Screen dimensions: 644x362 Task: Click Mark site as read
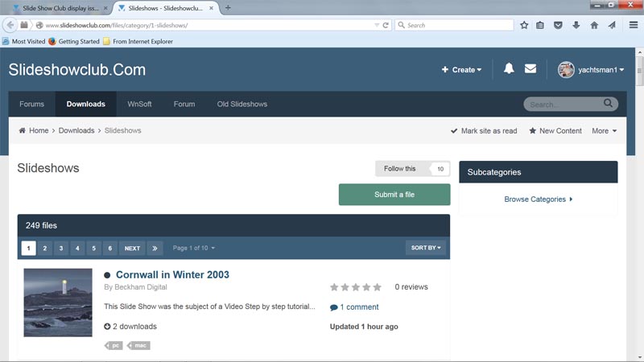(484, 131)
